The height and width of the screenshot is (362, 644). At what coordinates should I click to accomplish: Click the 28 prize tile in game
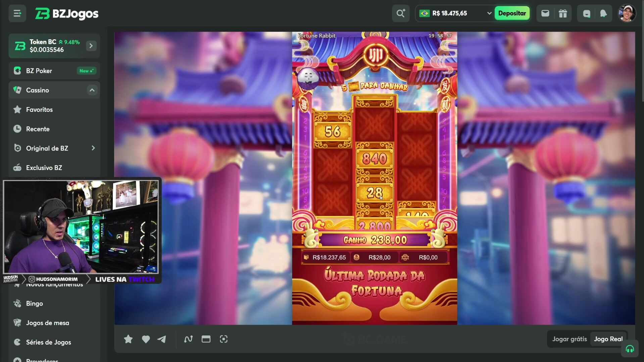[x=375, y=193]
